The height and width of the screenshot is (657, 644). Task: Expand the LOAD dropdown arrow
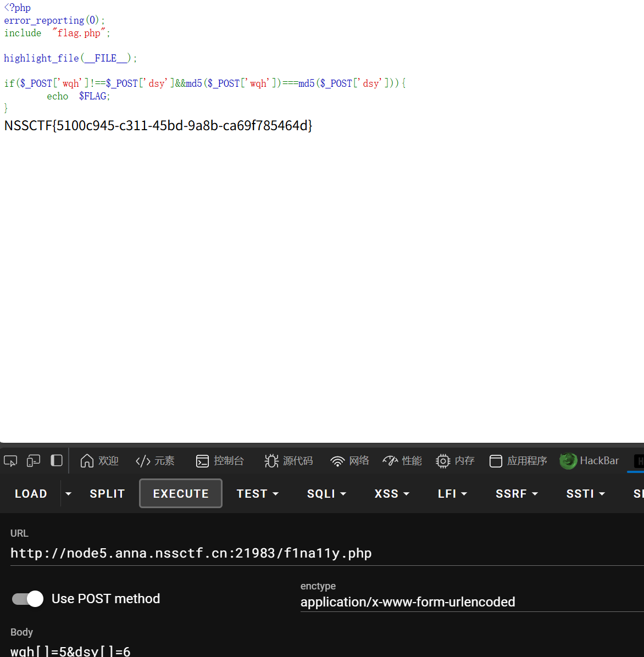[68, 494]
